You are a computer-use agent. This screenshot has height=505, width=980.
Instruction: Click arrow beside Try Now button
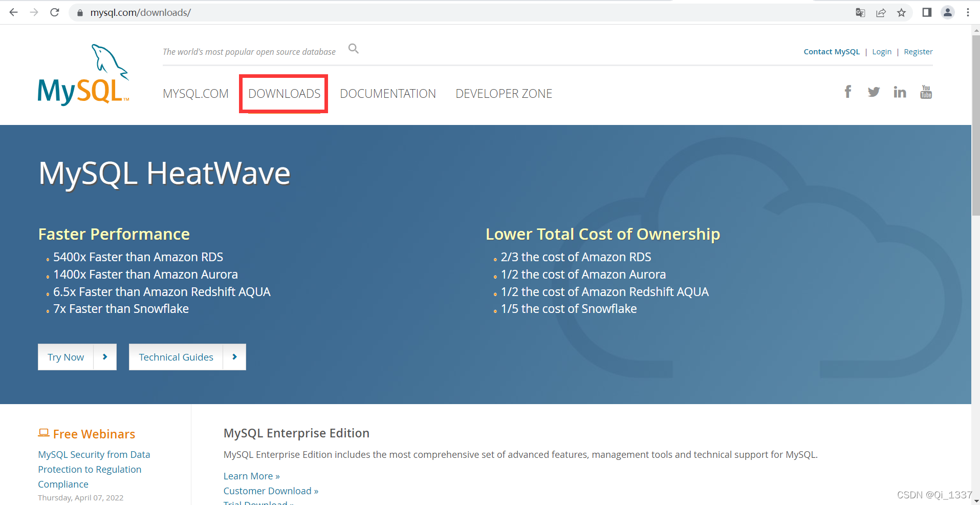click(105, 357)
